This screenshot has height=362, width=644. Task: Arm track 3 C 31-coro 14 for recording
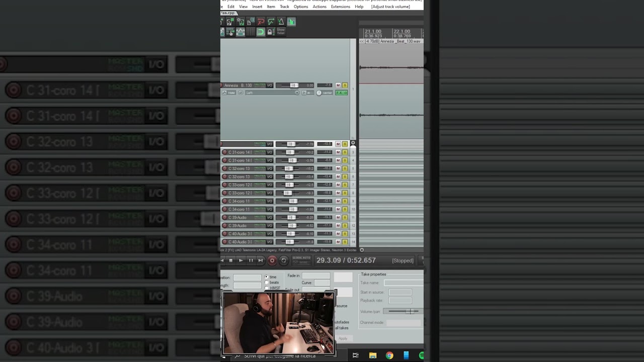(224, 152)
